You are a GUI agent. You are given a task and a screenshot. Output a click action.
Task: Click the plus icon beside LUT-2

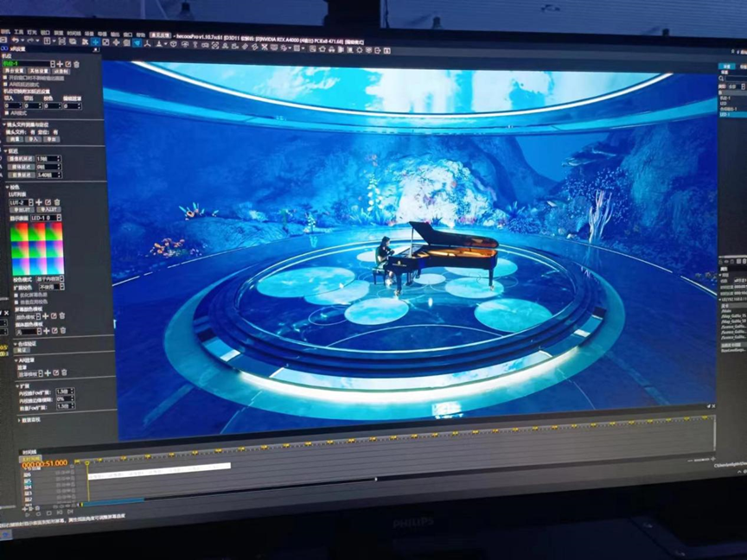[39, 202]
